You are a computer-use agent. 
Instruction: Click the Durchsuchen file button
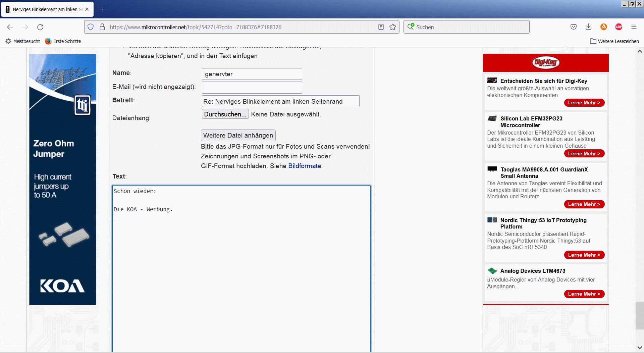tap(225, 114)
